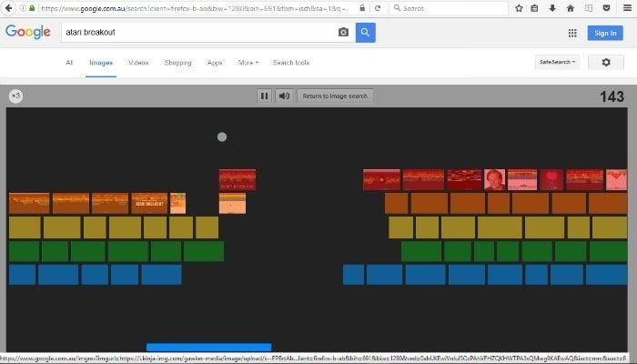Switch to the All tab

click(69, 63)
